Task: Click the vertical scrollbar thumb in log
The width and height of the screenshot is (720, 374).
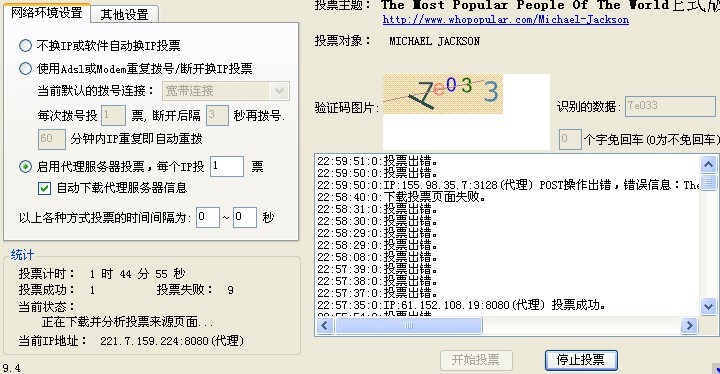Action: [x=708, y=182]
